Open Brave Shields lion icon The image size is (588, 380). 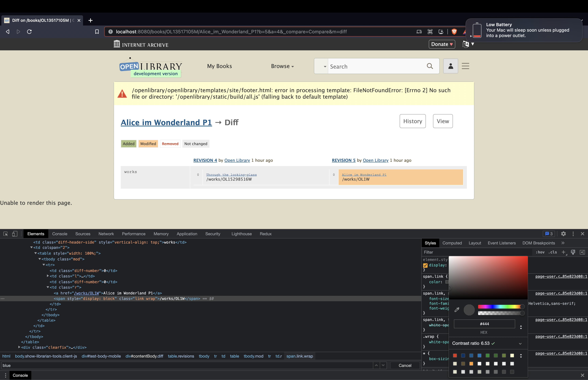click(x=454, y=32)
